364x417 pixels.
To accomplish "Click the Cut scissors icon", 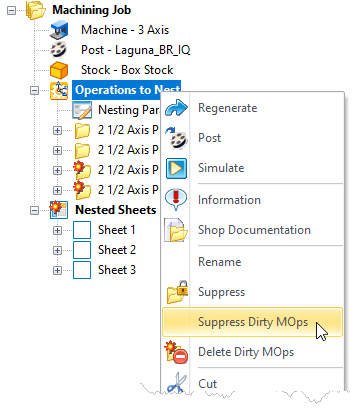I will point(177,382).
